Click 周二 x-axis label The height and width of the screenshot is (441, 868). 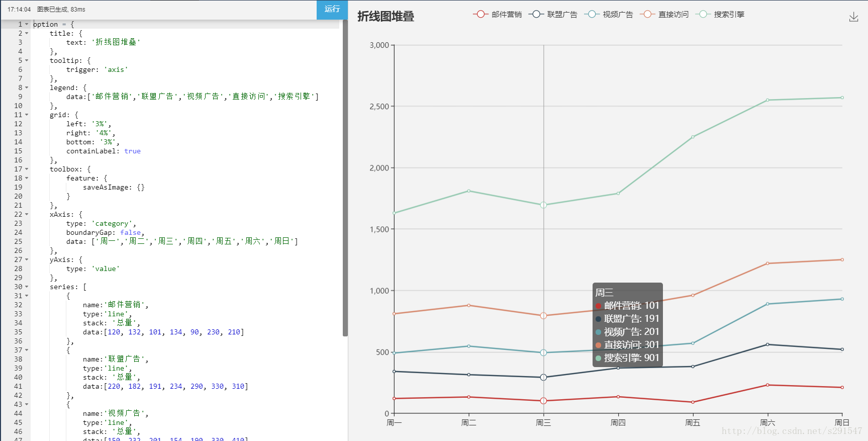(x=469, y=423)
